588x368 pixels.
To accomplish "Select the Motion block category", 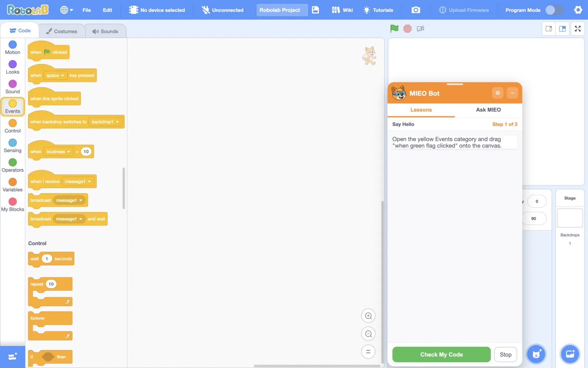I will click(12, 48).
